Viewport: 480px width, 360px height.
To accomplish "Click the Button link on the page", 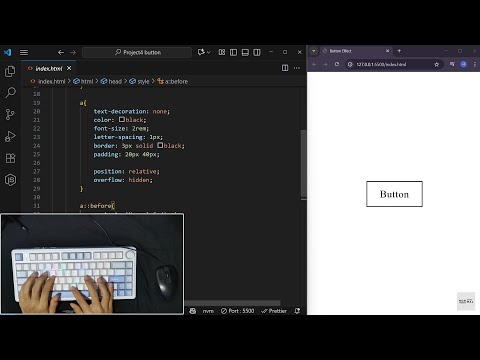I will (x=394, y=194).
